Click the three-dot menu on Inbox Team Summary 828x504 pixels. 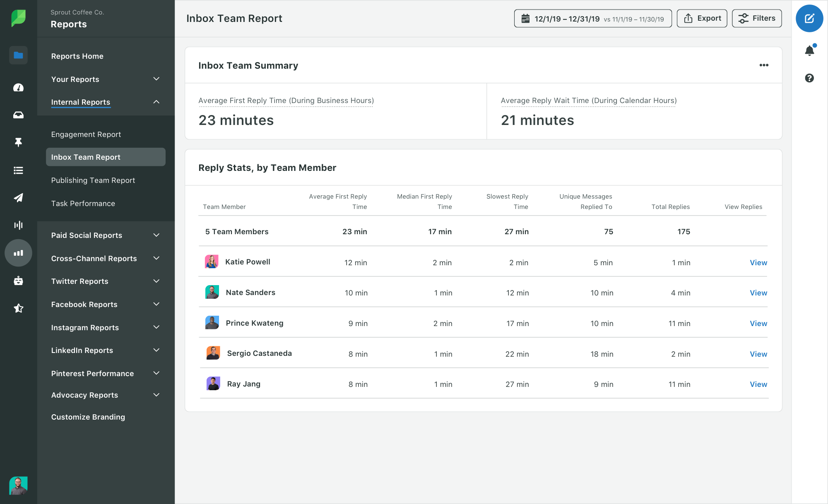click(763, 65)
